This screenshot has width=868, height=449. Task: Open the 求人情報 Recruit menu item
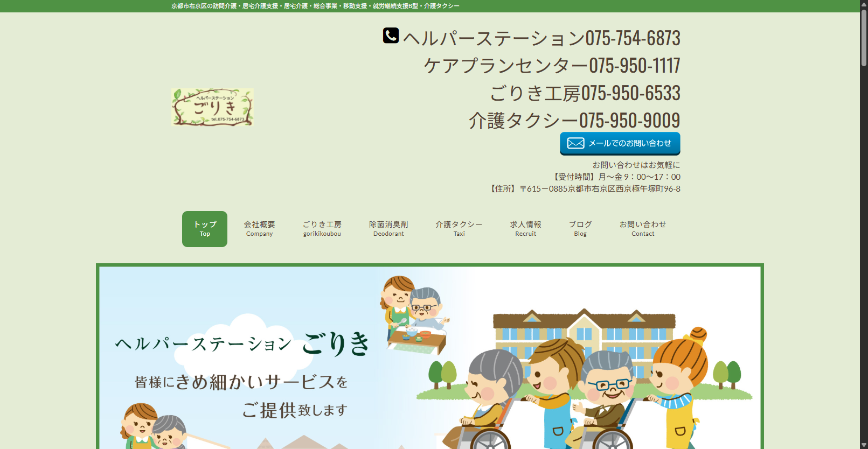coord(525,229)
